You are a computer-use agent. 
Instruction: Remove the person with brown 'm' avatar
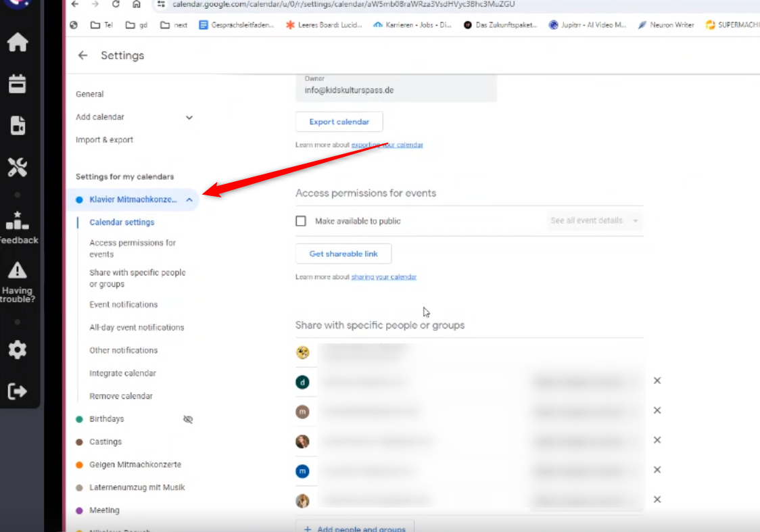tap(657, 410)
